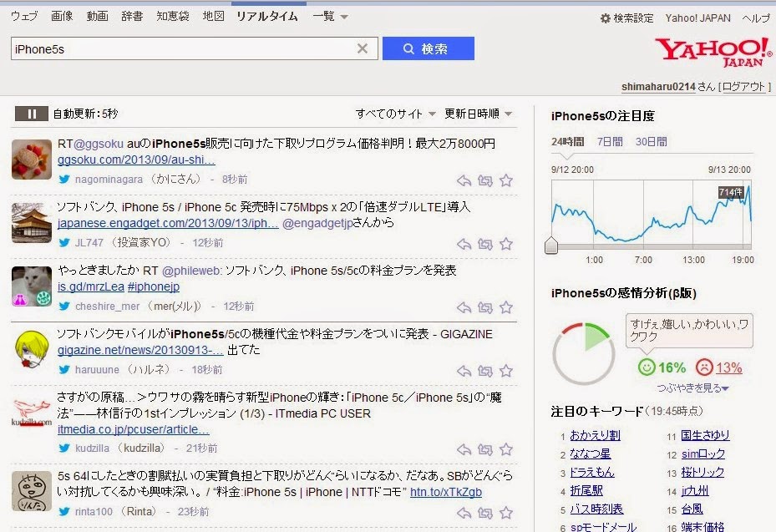776x532 pixels.
Task: Click the red negative sentiment face
Action: (x=704, y=367)
